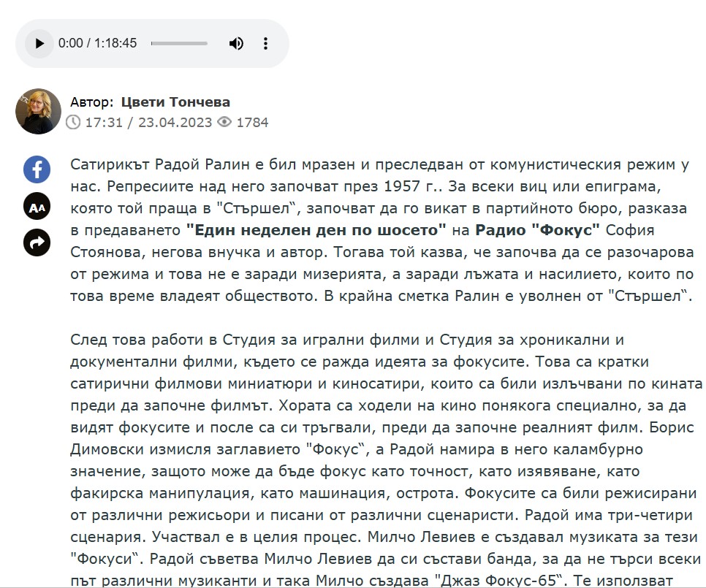Click the eye icon for view count
This screenshot has width=706, height=588.
coord(225,123)
